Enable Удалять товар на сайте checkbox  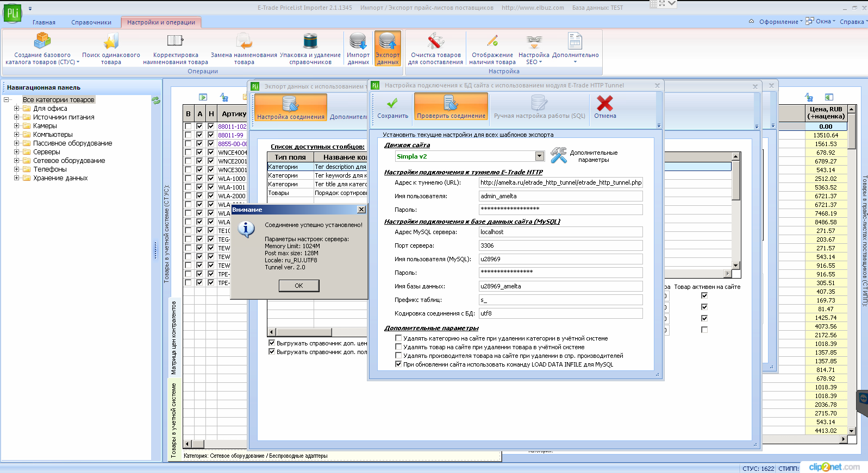(398, 347)
